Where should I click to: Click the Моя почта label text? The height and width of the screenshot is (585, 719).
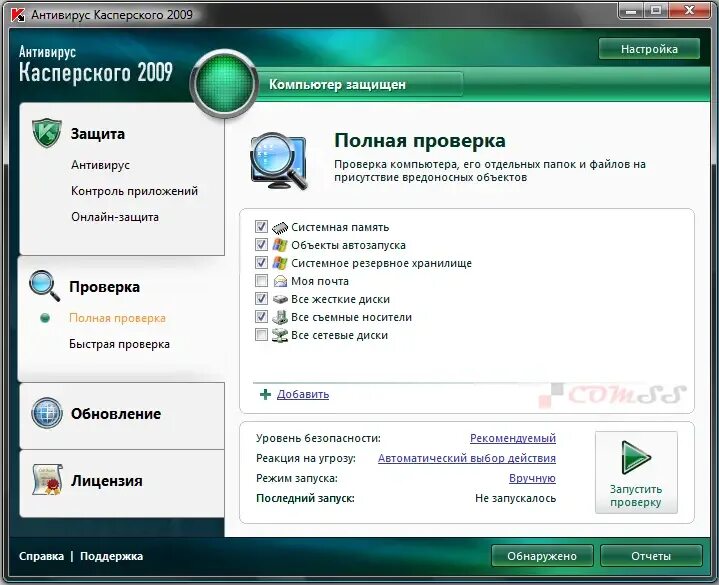320,281
